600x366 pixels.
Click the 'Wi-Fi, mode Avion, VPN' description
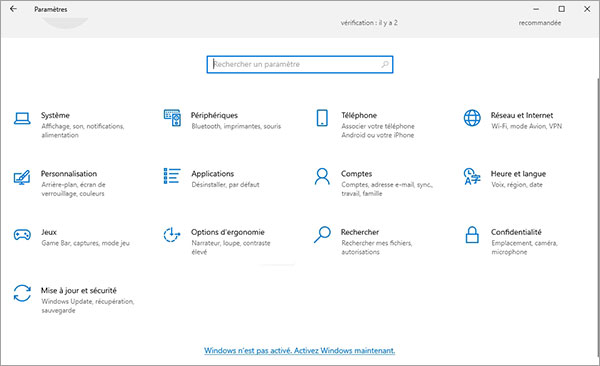[527, 126]
